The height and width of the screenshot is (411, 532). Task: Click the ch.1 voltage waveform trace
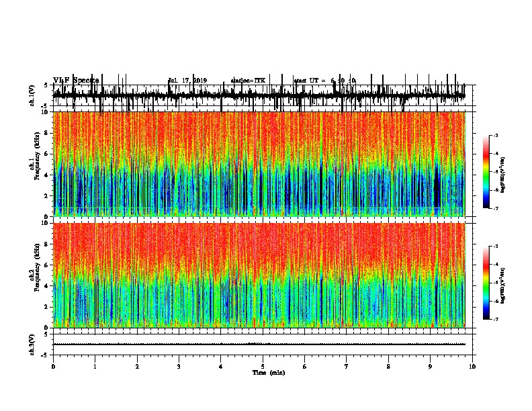click(259, 95)
